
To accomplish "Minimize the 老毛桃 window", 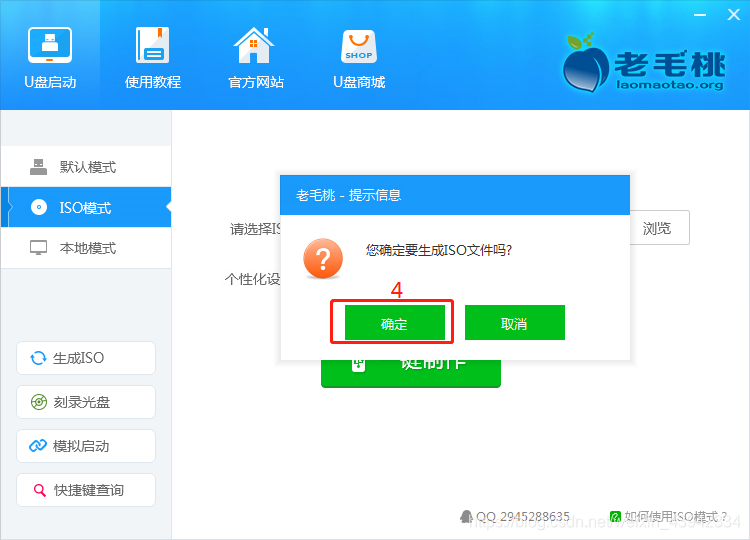I will (700, 15).
